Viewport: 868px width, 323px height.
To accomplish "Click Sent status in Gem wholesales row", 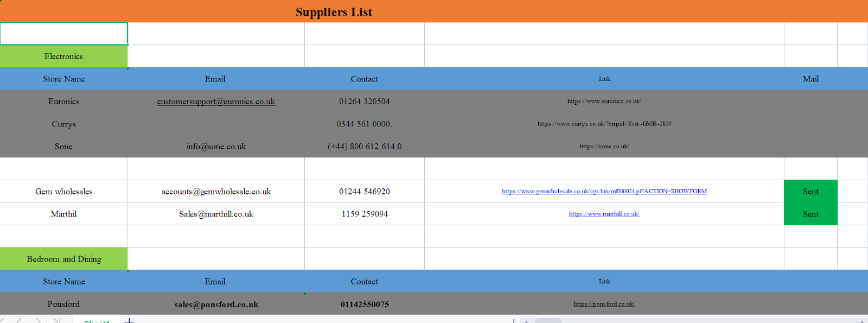I will tap(810, 192).
